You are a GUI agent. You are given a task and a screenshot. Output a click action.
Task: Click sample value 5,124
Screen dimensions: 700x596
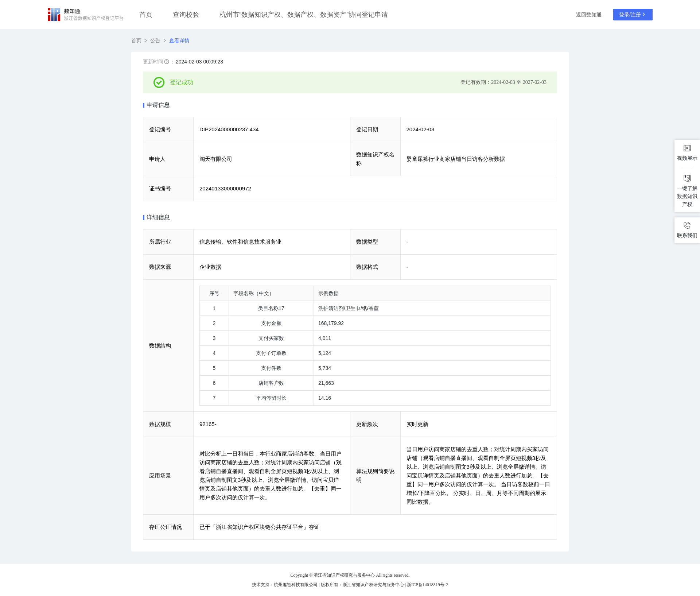point(324,353)
